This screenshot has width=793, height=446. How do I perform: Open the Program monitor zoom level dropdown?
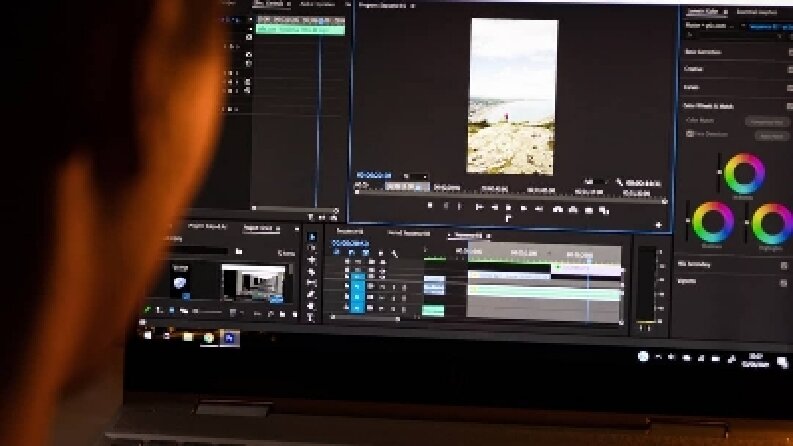point(416,176)
